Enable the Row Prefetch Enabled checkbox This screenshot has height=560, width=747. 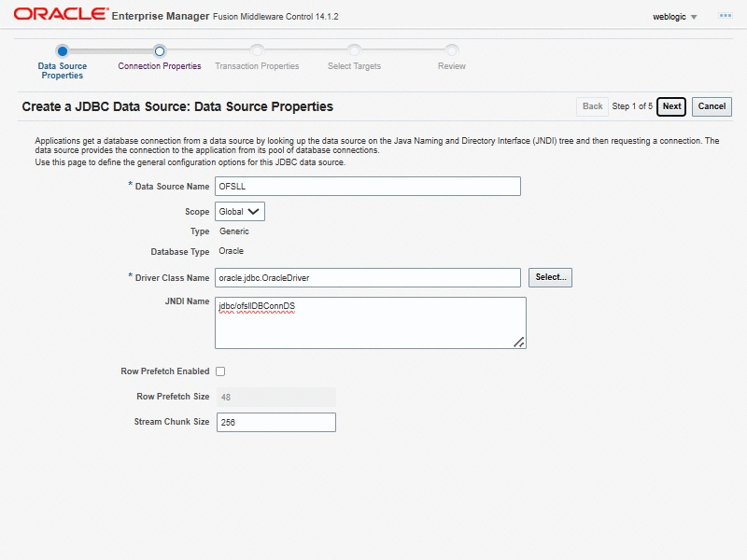[x=220, y=371]
